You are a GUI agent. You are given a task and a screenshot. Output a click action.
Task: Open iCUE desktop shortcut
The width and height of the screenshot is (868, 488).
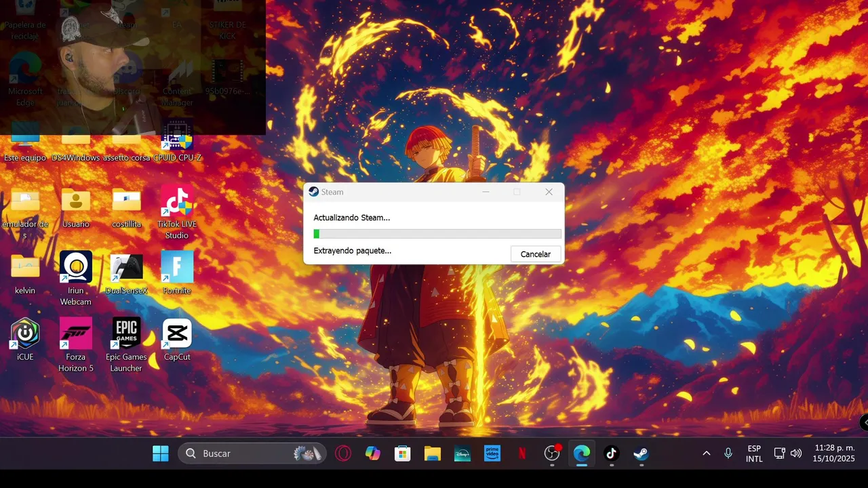point(25,340)
